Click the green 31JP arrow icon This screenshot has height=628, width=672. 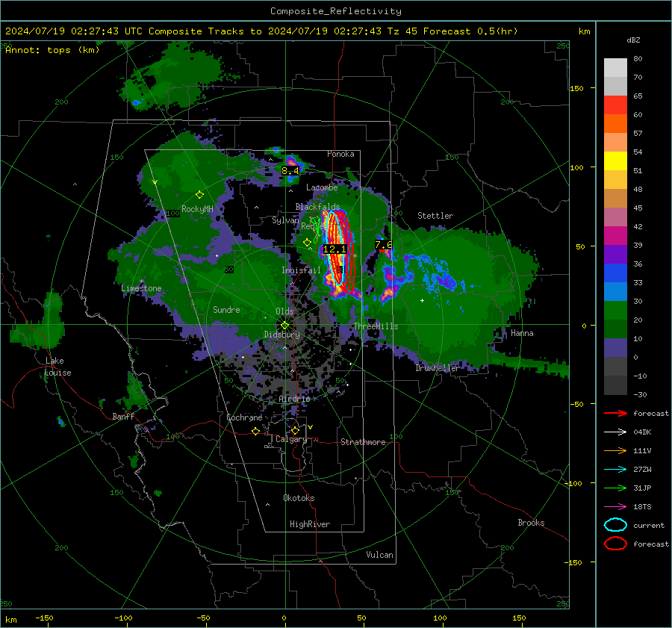(615, 488)
